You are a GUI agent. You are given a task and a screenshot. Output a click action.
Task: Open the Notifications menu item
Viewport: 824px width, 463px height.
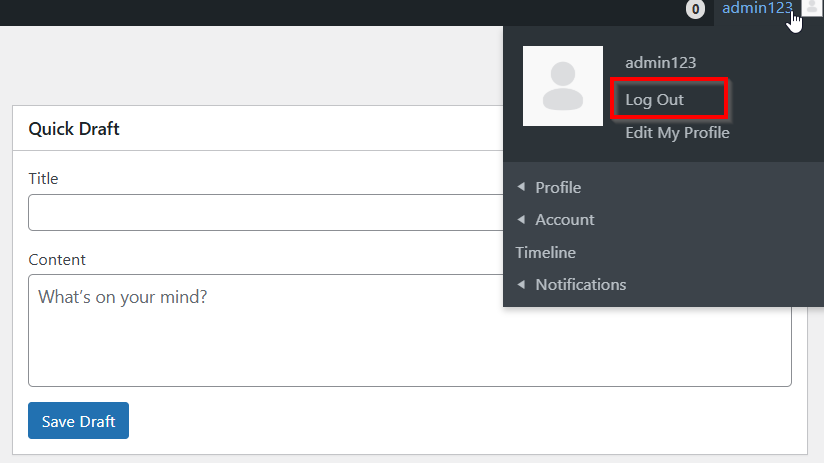pos(581,285)
